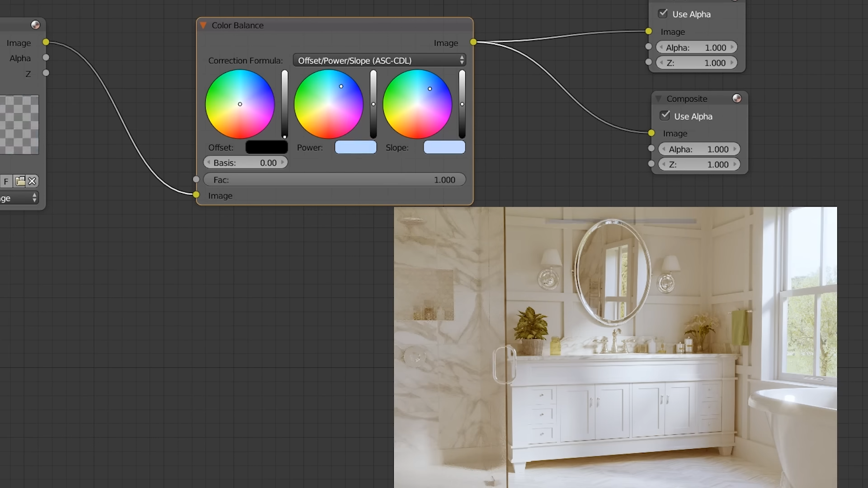Viewport: 868px width, 488px height.
Task: Click the Composite node Alpha value field
Action: [698, 149]
